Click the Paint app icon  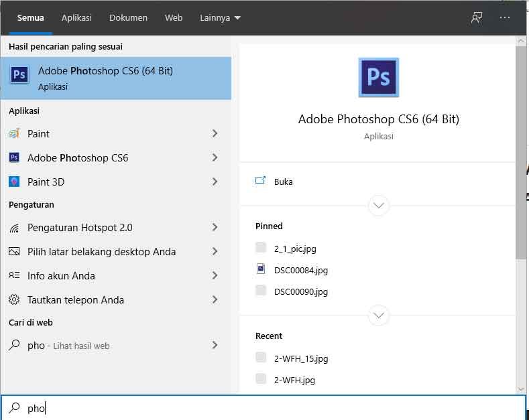click(x=14, y=134)
